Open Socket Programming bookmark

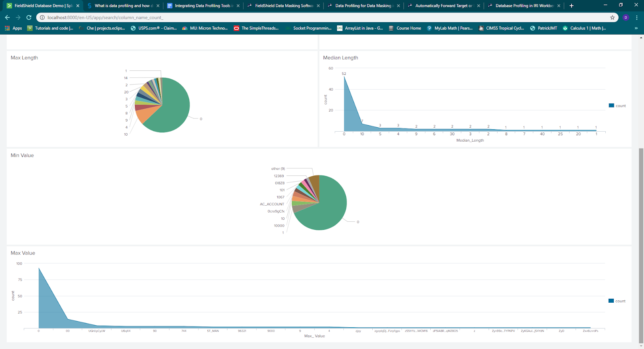[x=308, y=28]
